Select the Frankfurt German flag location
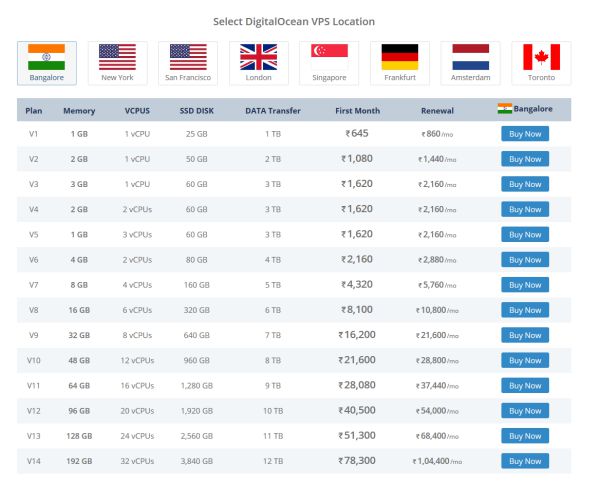Screen dimensions: 599x485 pos(400,63)
